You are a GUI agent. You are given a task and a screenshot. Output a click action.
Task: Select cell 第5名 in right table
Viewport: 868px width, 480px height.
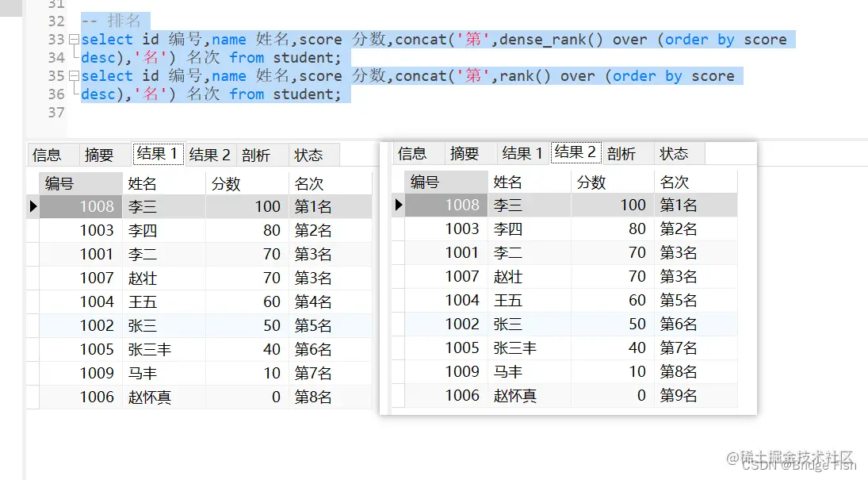click(695, 300)
